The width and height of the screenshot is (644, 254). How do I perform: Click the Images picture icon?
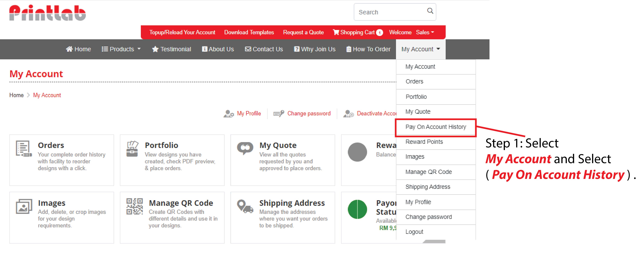(x=24, y=206)
